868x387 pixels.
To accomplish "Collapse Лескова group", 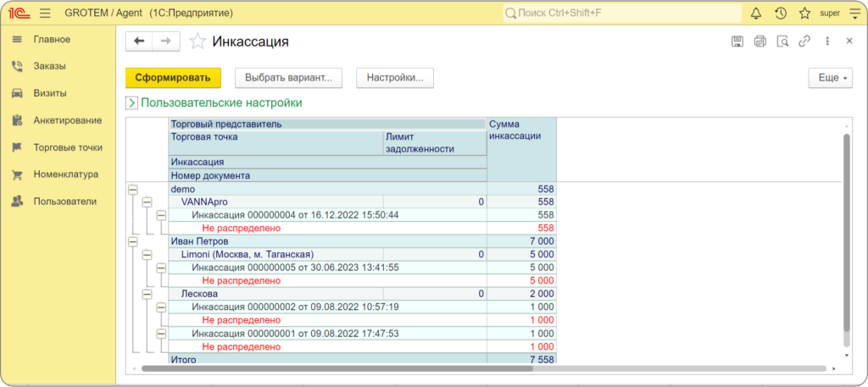I will (147, 294).
